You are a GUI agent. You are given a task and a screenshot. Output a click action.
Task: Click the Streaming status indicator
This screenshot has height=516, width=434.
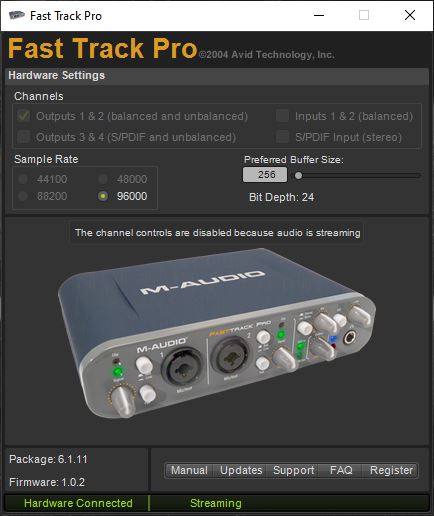click(216, 503)
